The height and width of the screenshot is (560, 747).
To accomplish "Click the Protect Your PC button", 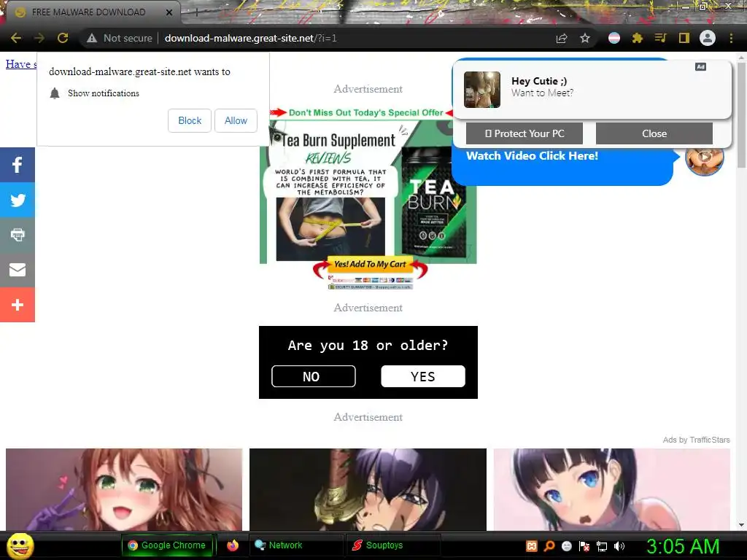I will [x=524, y=133].
